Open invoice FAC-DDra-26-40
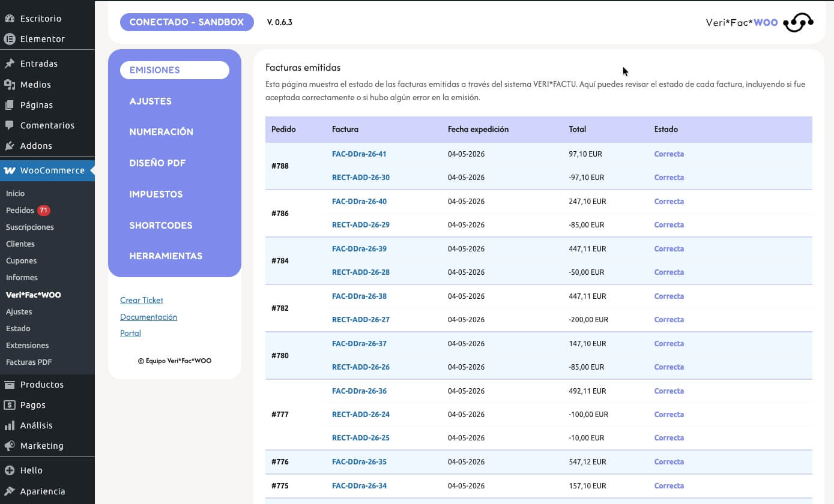This screenshot has width=834, height=504. tap(359, 202)
